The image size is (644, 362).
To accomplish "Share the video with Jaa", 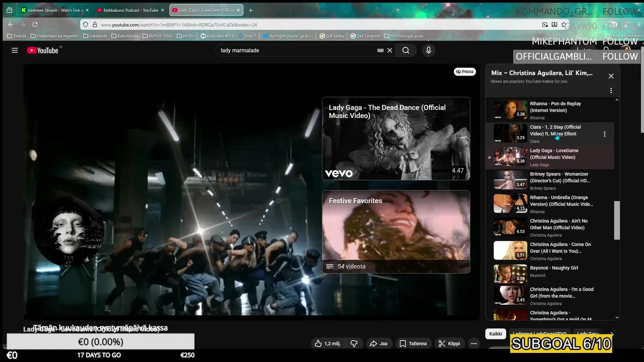I will pos(378,344).
